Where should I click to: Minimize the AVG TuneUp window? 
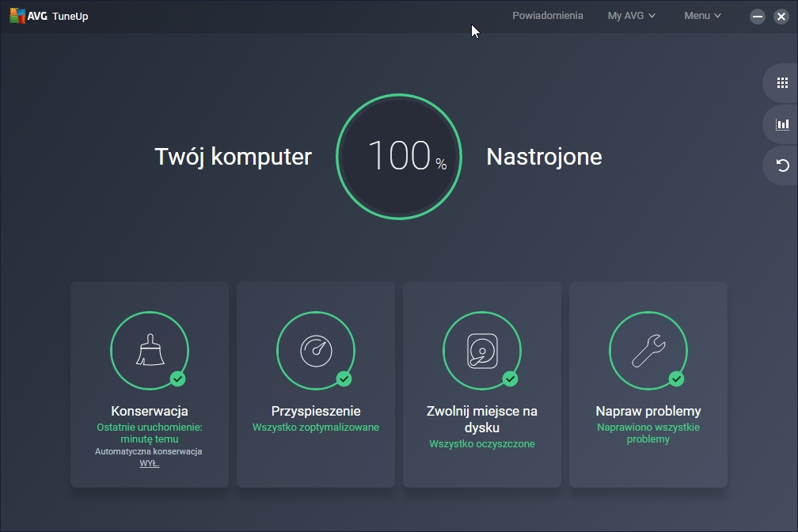[758, 17]
